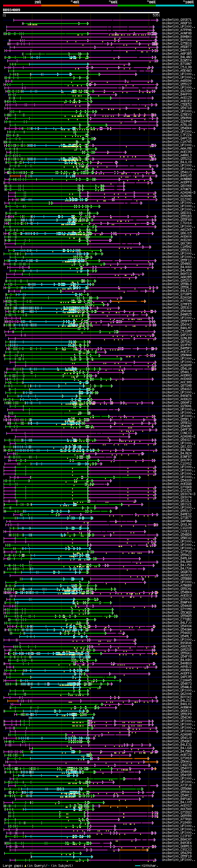Select the UniRef100_B0YIK6 entry

tap(177, 40)
